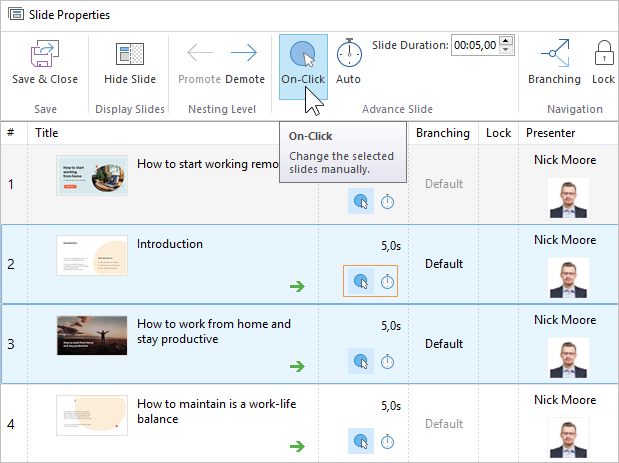Click Nick Moore name on slide 1
The height and width of the screenshot is (463, 619).
[x=565, y=160]
